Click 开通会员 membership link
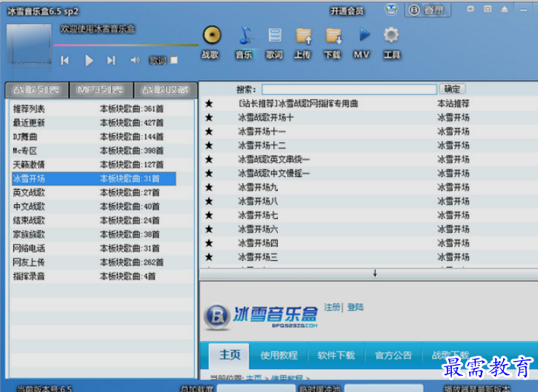This screenshot has width=538, height=392. pos(346,12)
